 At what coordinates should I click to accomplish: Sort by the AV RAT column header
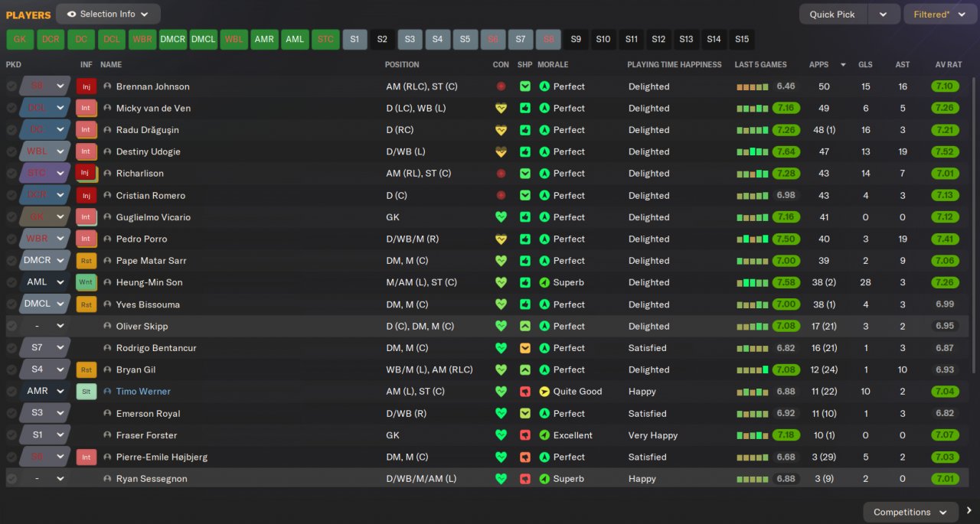949,65
